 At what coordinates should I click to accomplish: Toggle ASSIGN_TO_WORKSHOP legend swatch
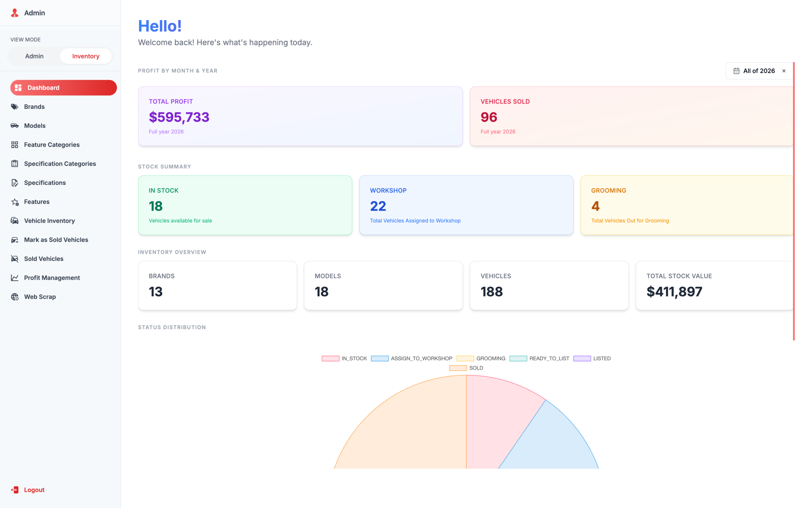pos(380,358)
